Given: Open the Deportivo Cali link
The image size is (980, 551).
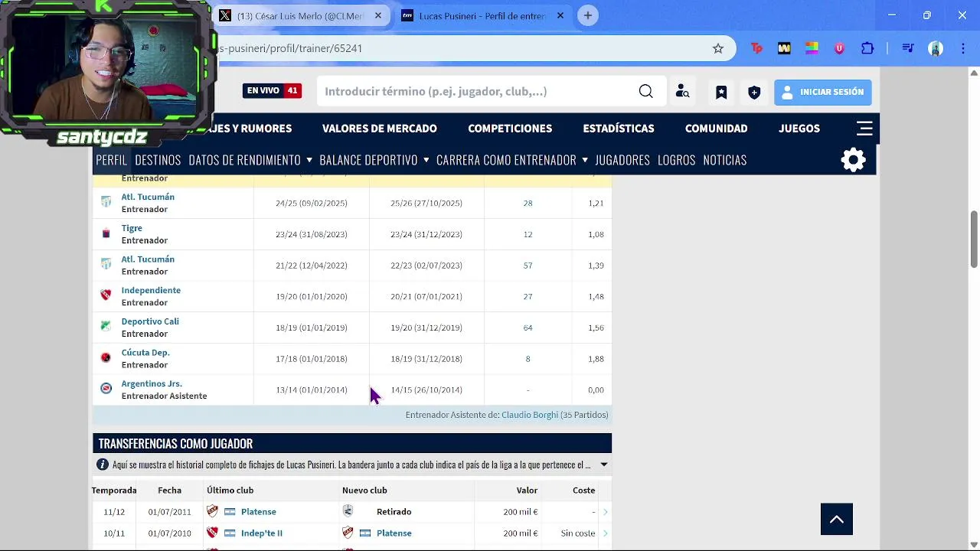Looking at the screenshot, I should 150,321.
